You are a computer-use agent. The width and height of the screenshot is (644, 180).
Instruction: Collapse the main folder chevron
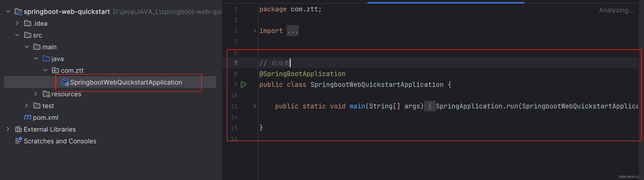pos(26,47)
